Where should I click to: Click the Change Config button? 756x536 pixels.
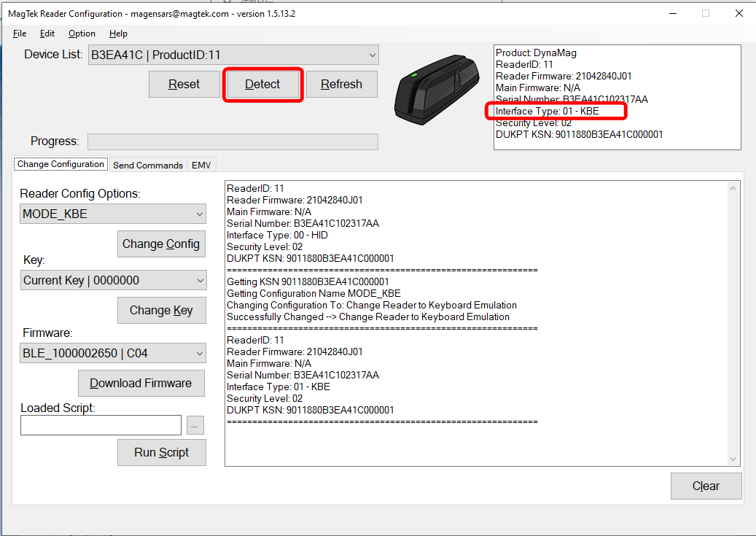161,244
